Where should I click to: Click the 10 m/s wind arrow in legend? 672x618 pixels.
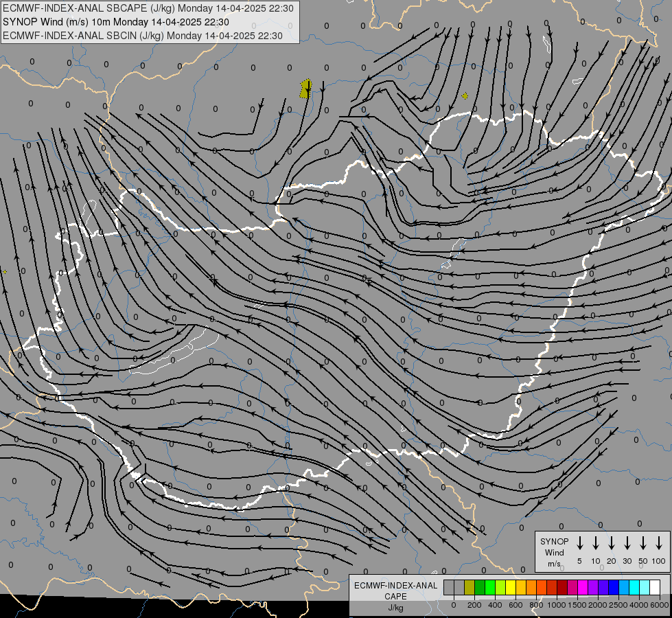point(596,543)
